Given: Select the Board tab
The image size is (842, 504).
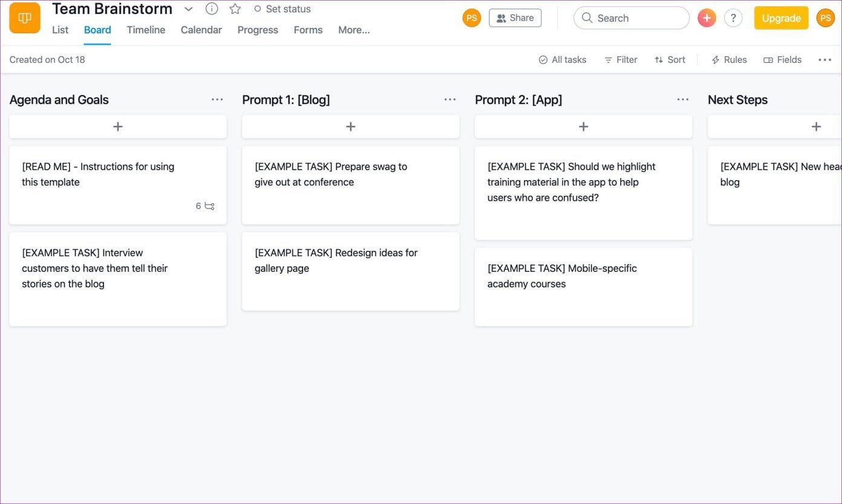Looking at the screenshot, I should (x=97, y=30).
